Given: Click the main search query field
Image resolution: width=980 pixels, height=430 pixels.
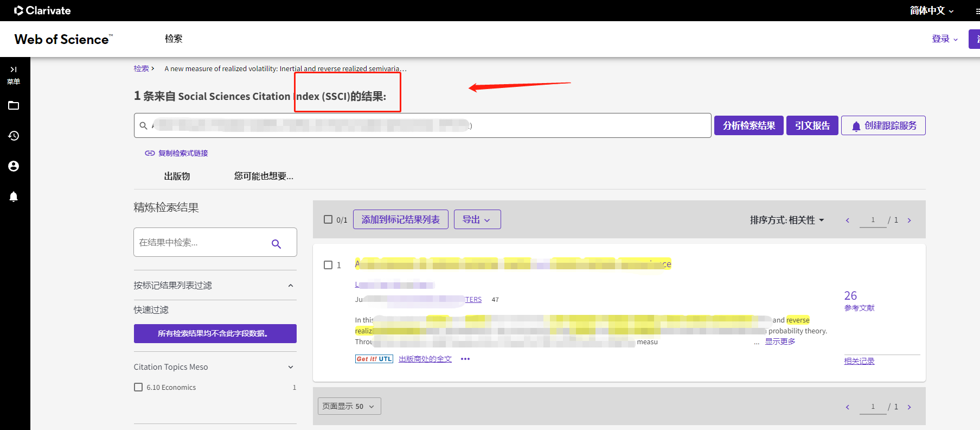Looking at the screenshot, I should tap(422, 125).
